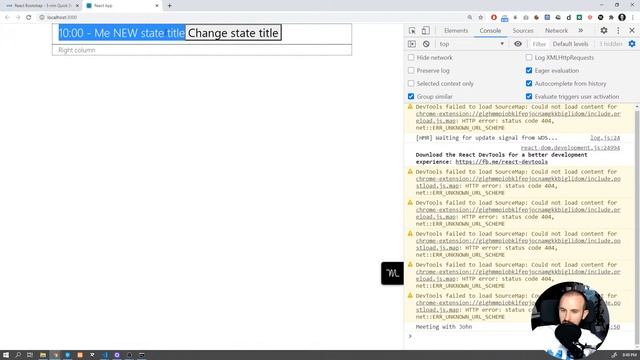Viewport: 640px width, 360px height.
Task: Open the fb.me/react-devtools link
Action: pyautogui.click(x=501, y=162)
